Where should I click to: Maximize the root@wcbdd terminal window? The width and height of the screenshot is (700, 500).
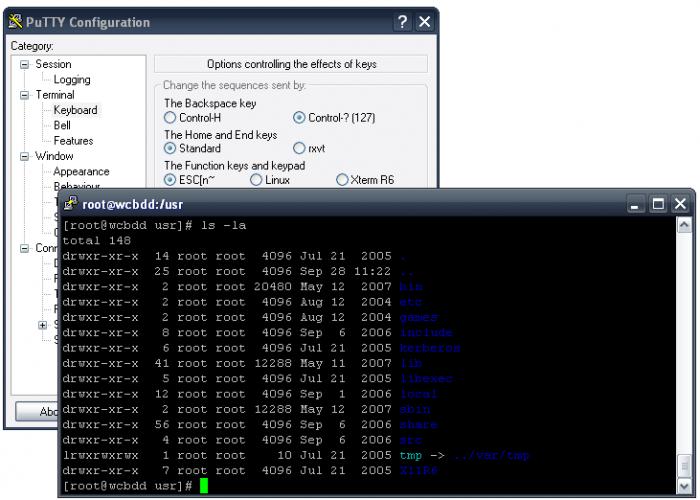658,204
